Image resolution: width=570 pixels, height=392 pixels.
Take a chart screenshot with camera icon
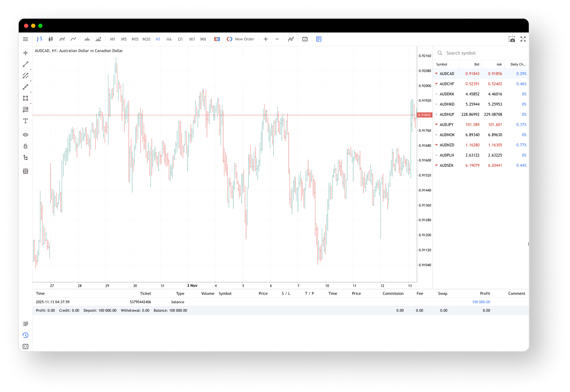coord(512,39)
